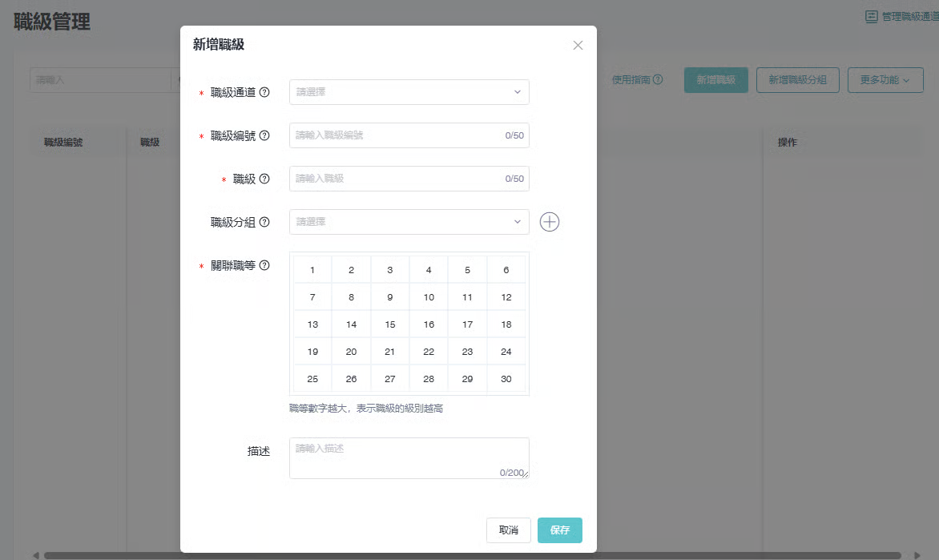Select grade number 15 in 關聯職等 grid
The image size is (939, 560).
pyautogui.click(x=390, y=324)
